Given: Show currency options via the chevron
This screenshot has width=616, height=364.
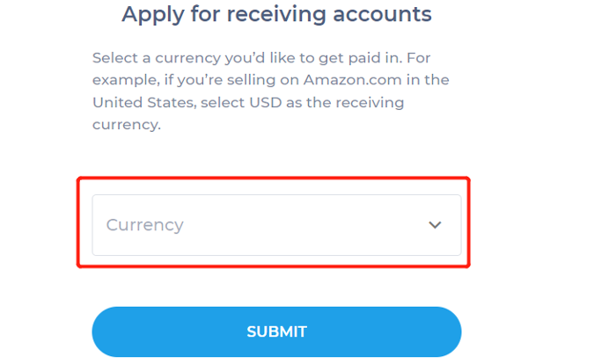Looking at the screenshot, I should (x=435, y=225).
